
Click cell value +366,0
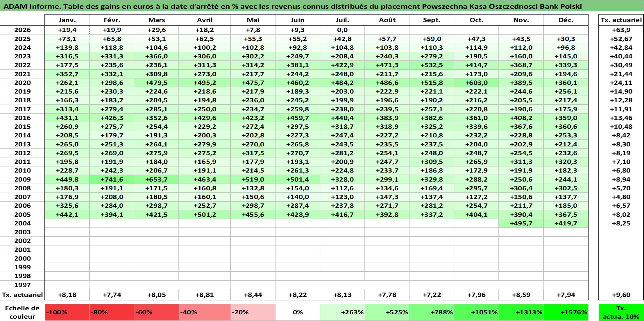pos(156,56)
